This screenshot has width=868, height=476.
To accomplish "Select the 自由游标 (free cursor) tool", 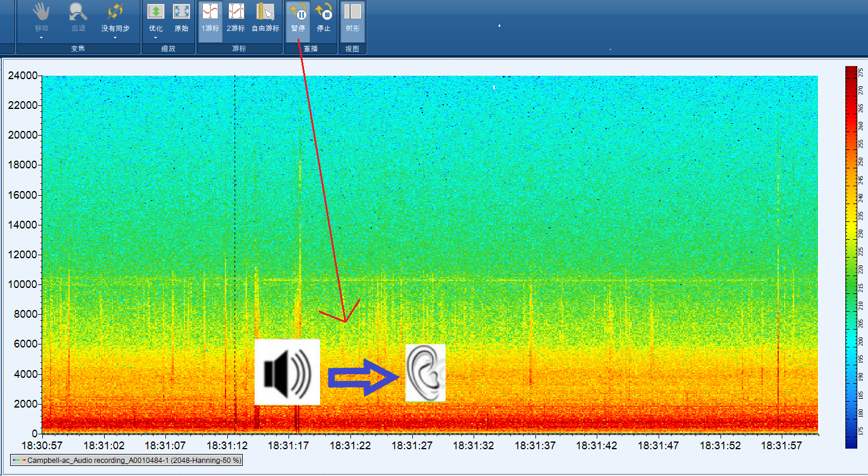I will (265, 17).
